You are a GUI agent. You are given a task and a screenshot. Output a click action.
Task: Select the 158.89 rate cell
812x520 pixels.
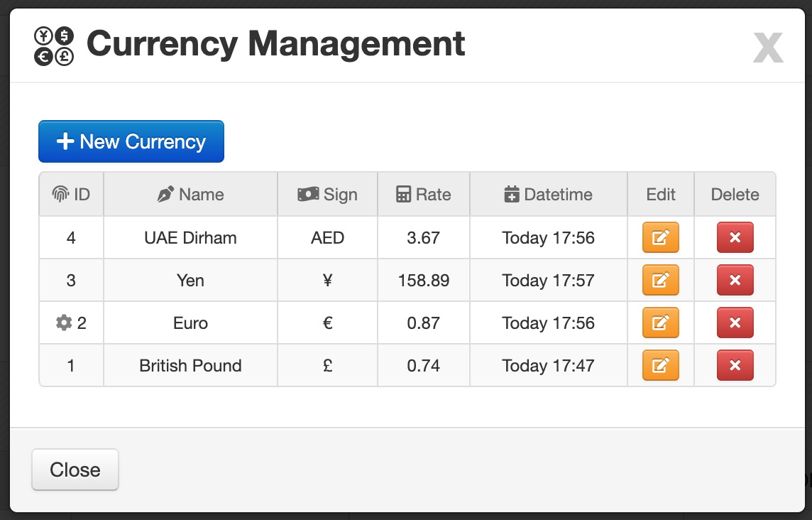[x=424, y=281]
